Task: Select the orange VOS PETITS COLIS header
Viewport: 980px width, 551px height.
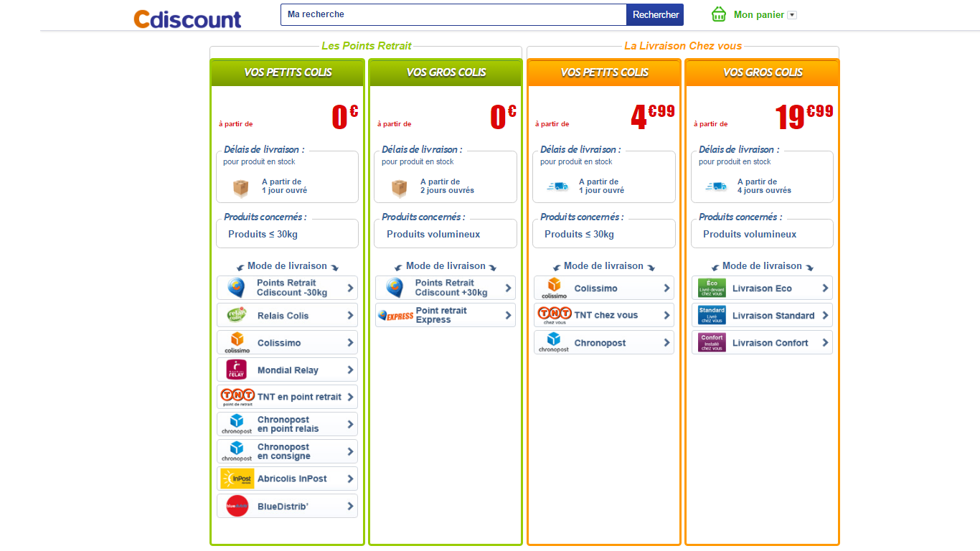Action: 604,72
